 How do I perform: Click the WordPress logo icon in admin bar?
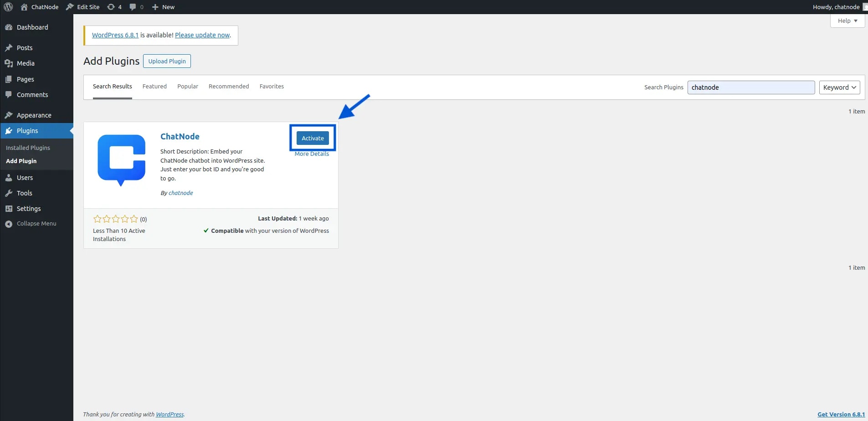click(x=8, y=7)
